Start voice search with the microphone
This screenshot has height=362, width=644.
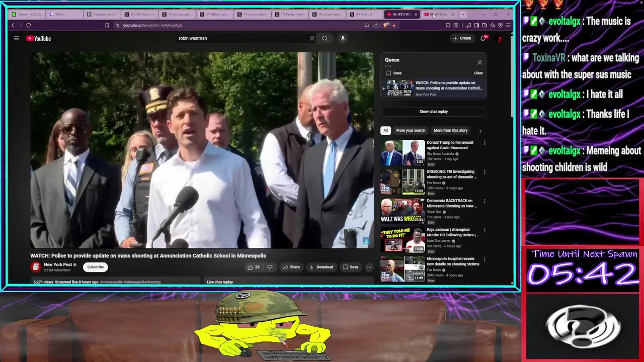343,38
